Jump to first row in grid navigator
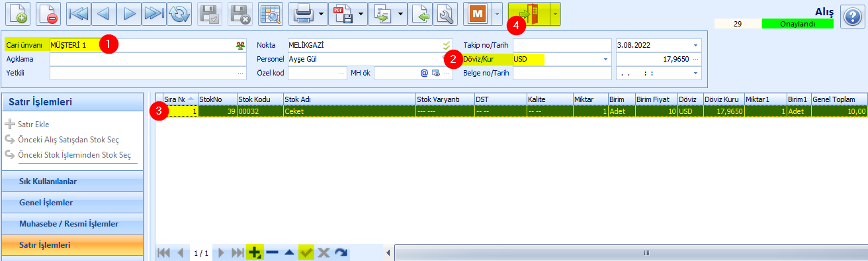The height and width of the screenshot is (261, 868). [163, 252]
